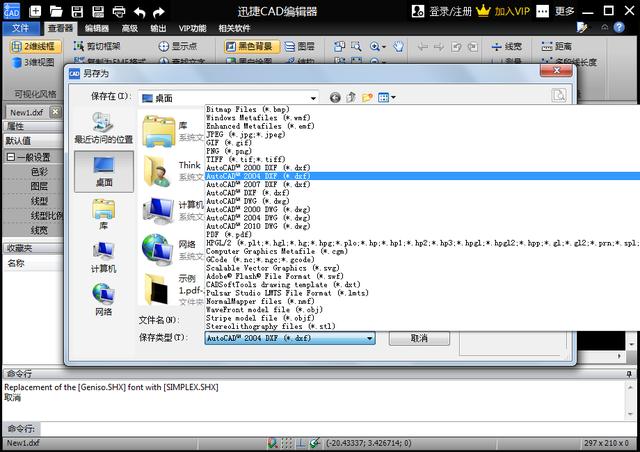The height and width of the screenshot is (452, 640).
Task: Open the More options icon
Action: click(x=542, y=11)
